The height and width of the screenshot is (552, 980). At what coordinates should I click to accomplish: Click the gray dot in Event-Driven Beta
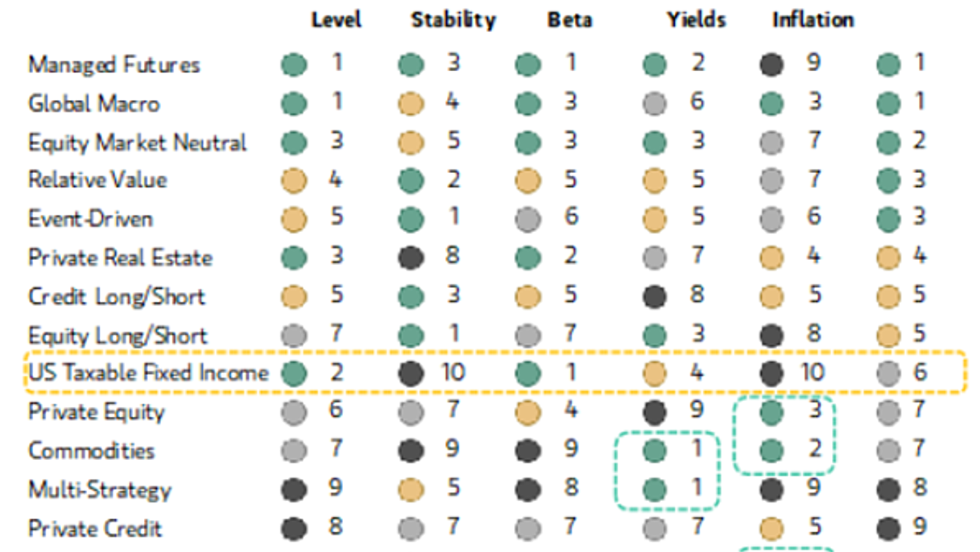528,219
